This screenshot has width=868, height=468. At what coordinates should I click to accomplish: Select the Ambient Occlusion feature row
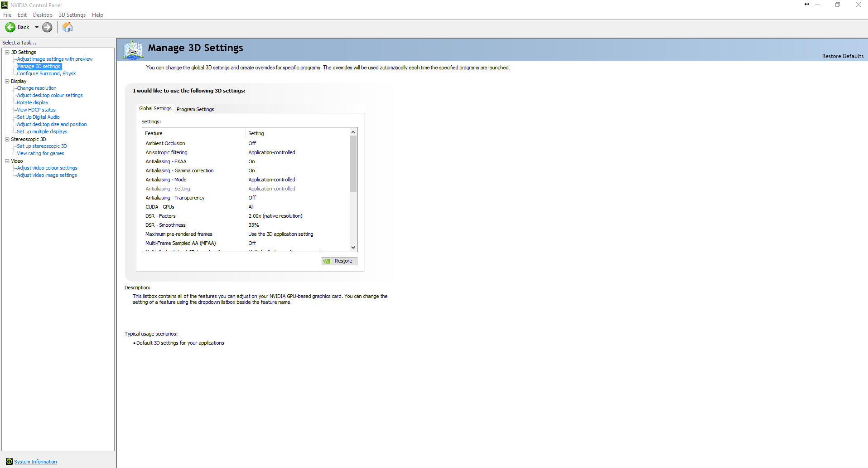click(246, 143)
